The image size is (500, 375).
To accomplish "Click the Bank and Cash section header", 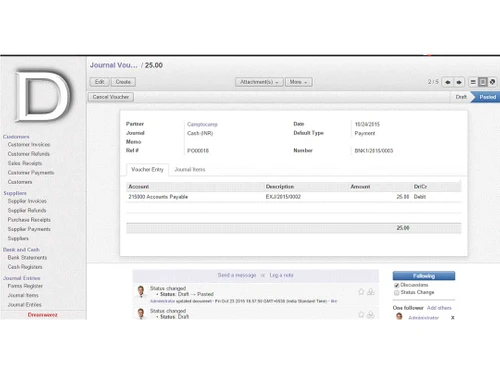I will click(x=21, y=250).
